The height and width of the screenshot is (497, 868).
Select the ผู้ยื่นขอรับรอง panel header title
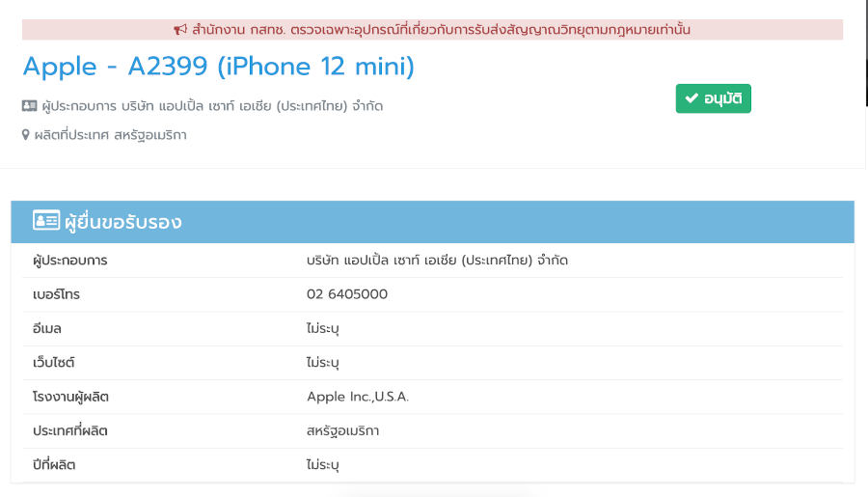pos(123,222)
